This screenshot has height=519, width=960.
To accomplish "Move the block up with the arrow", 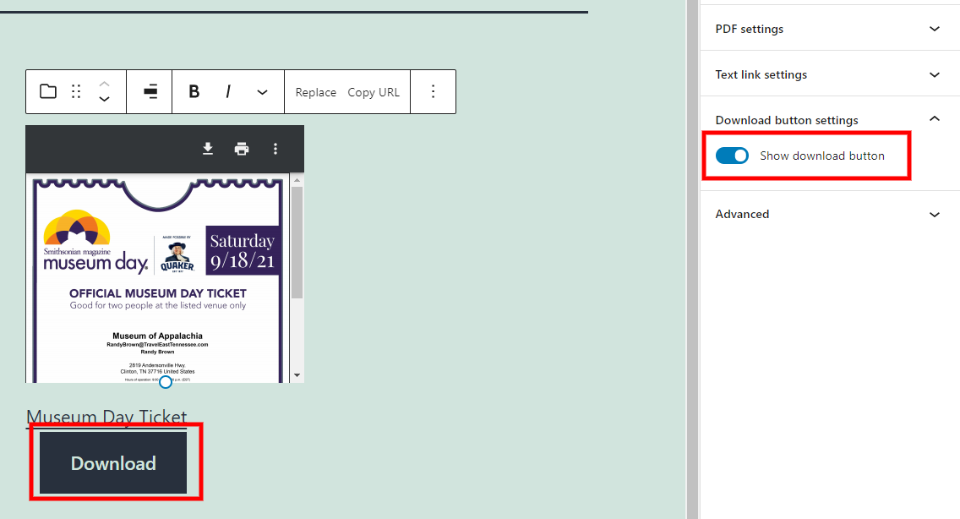I will point(105,84).
